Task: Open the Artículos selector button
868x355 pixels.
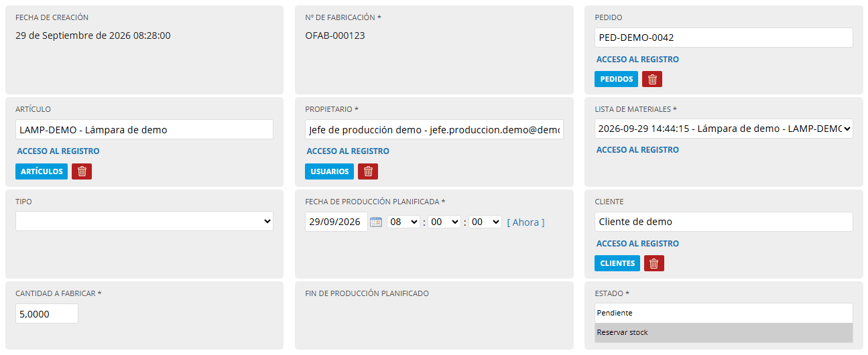Action: [x=42, y=171]
